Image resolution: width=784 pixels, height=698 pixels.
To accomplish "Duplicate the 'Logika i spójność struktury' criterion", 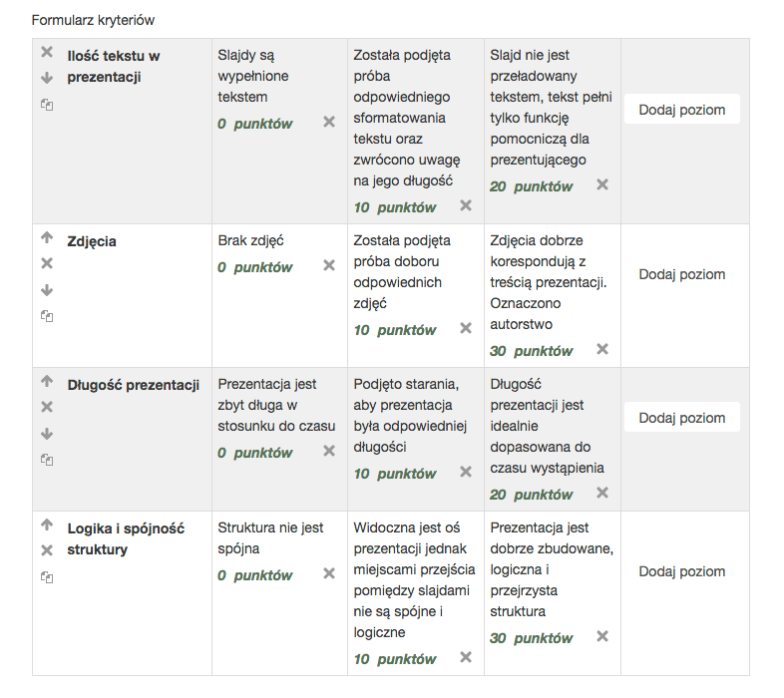I will pyautogui.click(x=47, y=577).
